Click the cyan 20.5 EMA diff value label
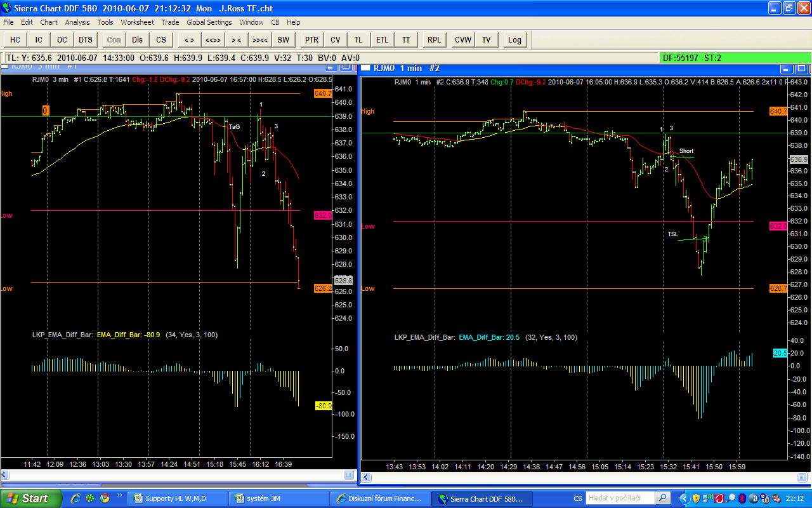This screenshot has width=812, height=508. pos(780,352)
